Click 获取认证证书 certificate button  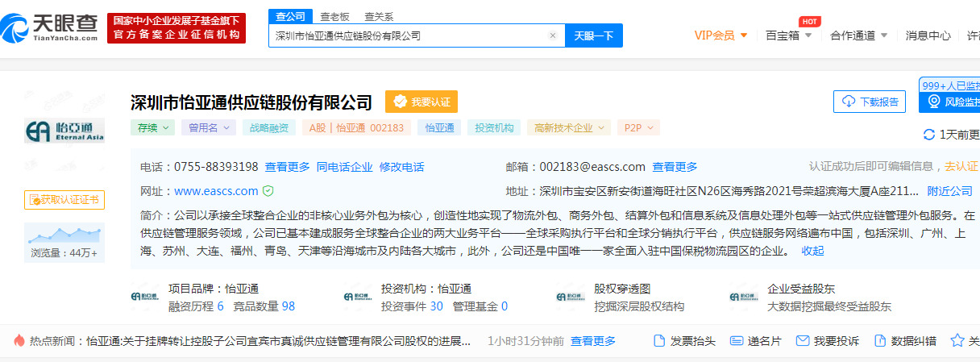point(64,199)
